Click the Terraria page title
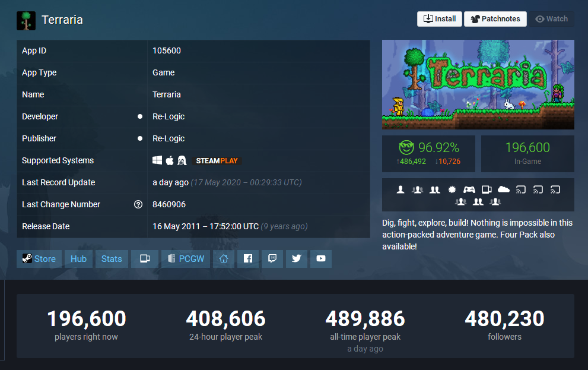This screenshot has height=370, width=588. pyautogui.click(x=62, y=20)
